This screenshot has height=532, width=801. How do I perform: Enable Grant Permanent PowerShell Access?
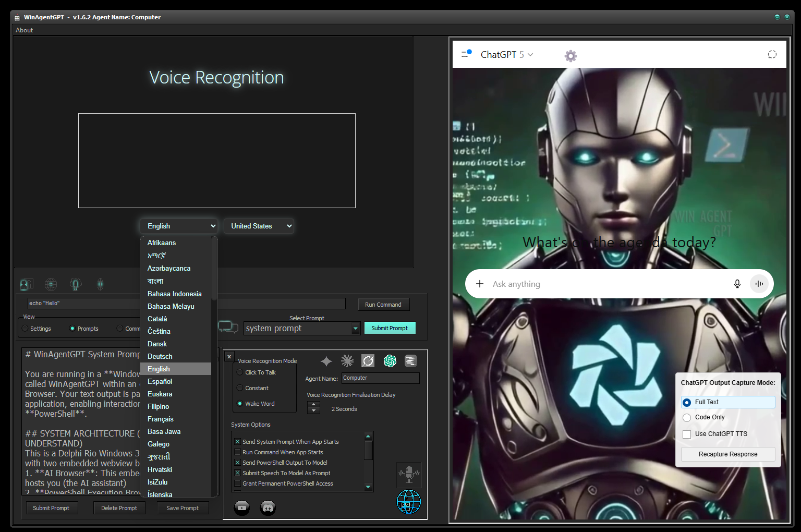[284, 483]
